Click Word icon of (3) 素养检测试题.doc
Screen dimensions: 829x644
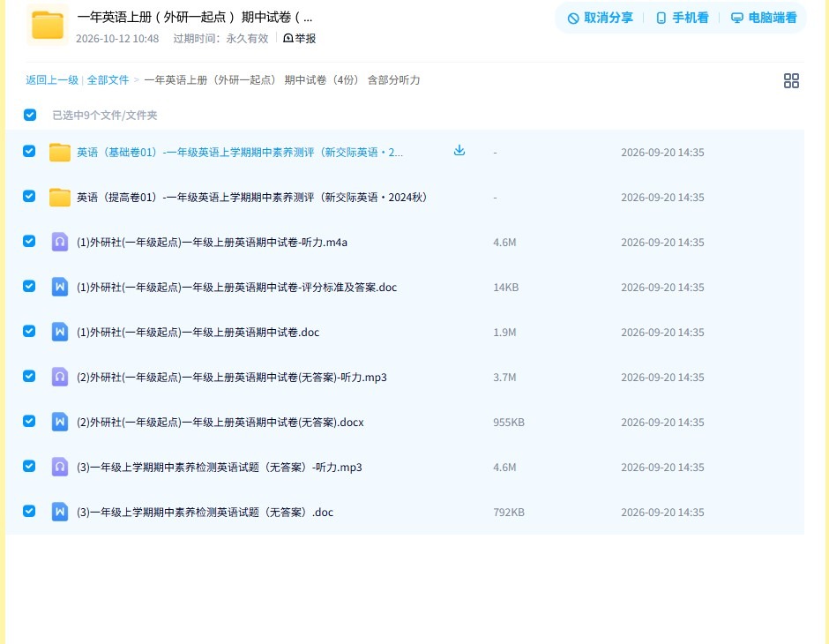click(60, 512)
